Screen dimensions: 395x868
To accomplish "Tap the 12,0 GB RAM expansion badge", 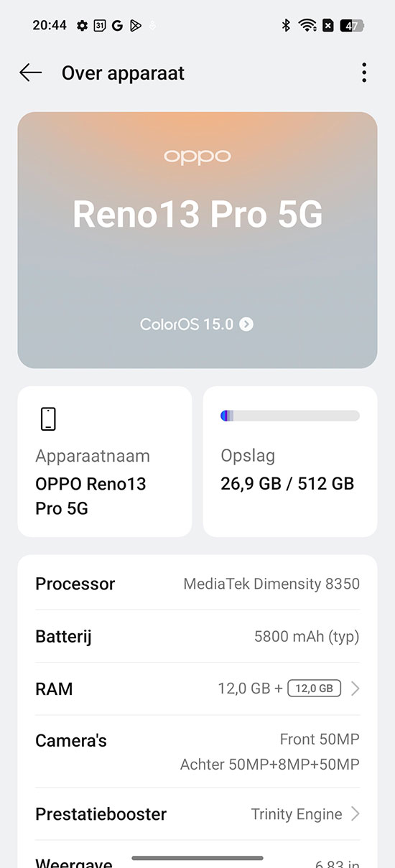I will tap(314, 689).
